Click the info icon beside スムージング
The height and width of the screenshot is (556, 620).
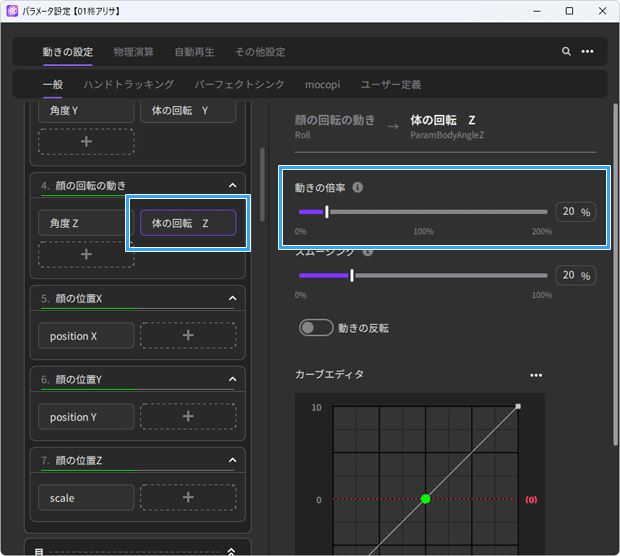point(368,252)
